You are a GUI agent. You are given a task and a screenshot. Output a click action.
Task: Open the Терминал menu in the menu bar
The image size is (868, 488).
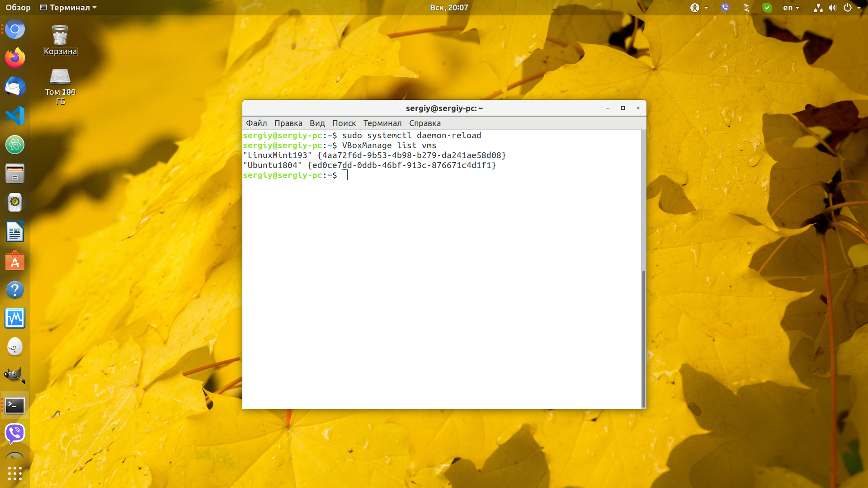382,123
